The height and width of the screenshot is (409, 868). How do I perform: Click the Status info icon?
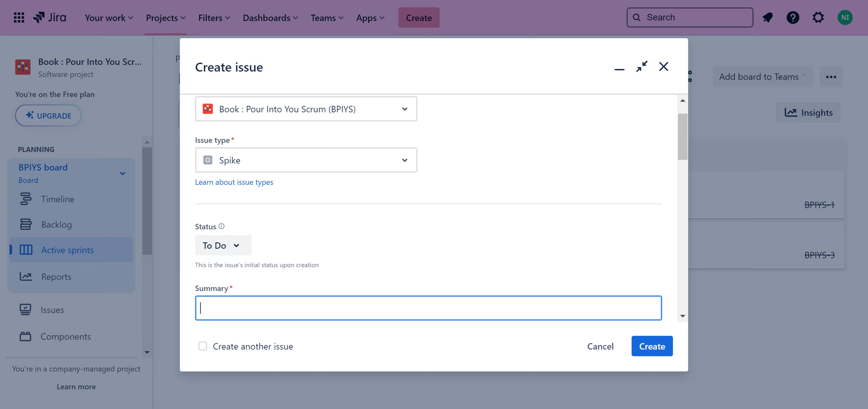tap(221, 226)
